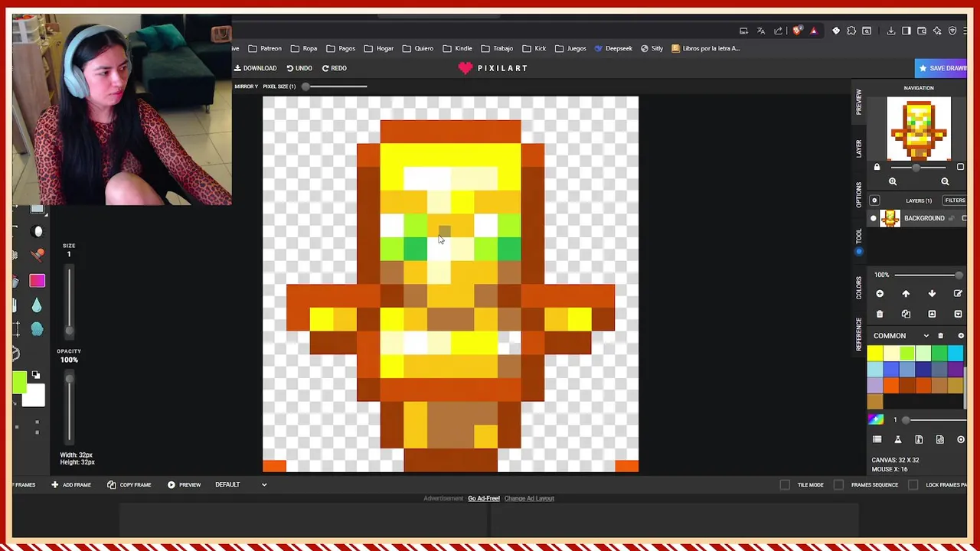This screenshot has width=980, height=551.
Task: Click the Download button
Action: 256,68
